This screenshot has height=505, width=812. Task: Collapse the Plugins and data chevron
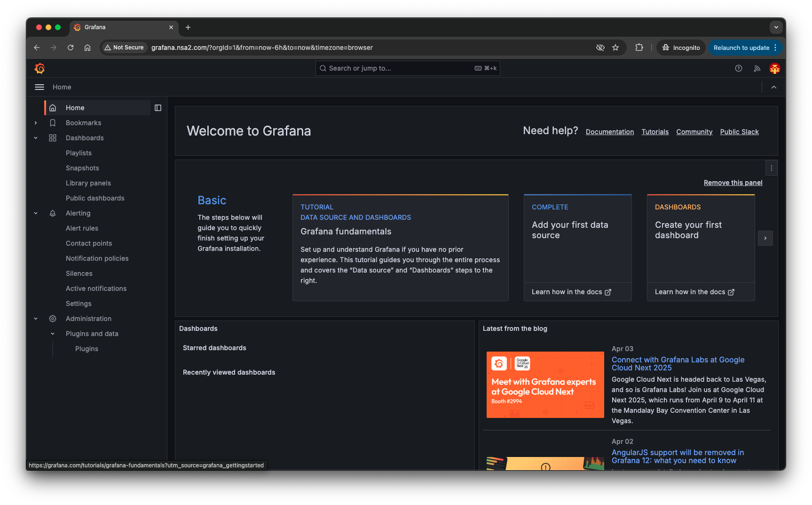[x=53, y=334]
